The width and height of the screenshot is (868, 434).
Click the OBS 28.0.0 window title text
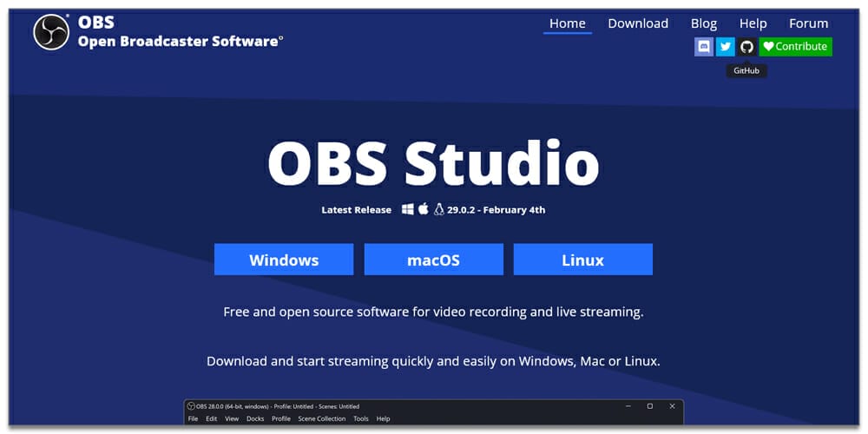(278, 406)
